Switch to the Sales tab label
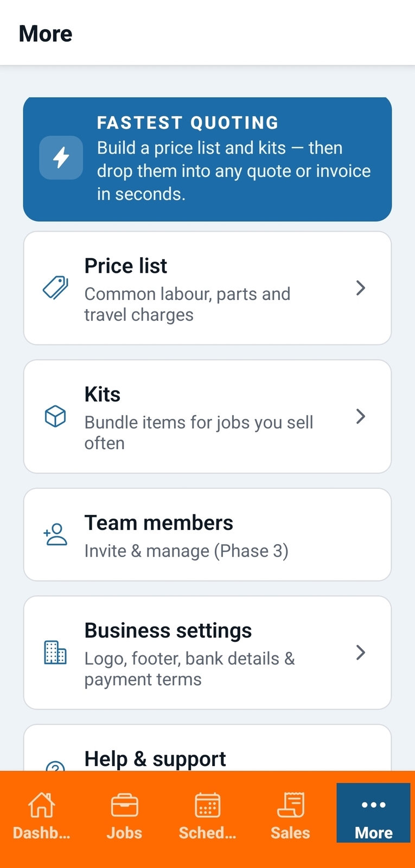Screen dimensions: 415x868 pyautogui.click(x=290, y=833)
